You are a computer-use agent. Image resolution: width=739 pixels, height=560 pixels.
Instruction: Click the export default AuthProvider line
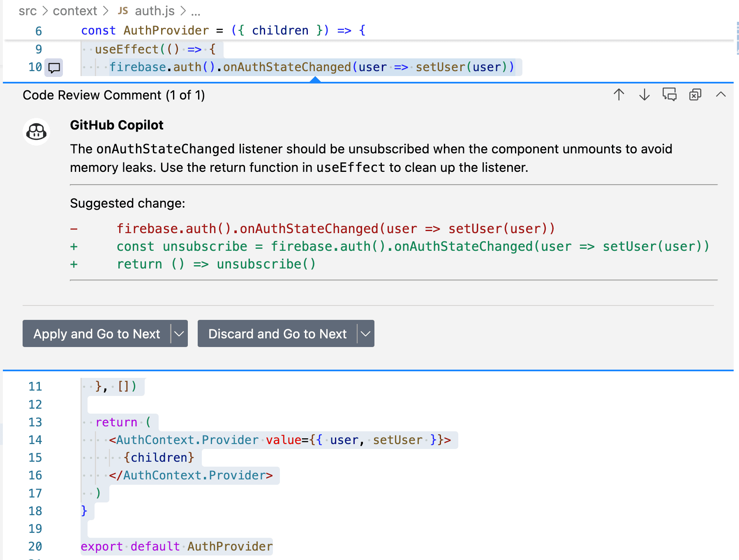tap(177, 546)
